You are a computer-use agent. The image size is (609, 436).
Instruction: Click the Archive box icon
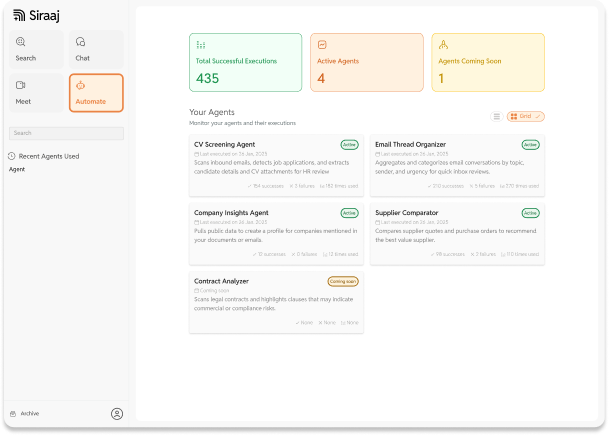13,413
